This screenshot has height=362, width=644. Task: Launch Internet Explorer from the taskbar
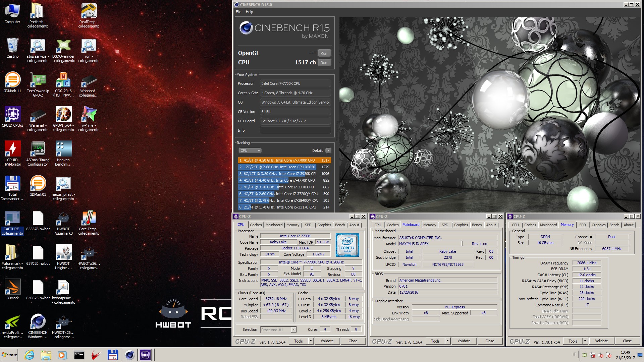point(30,355)
